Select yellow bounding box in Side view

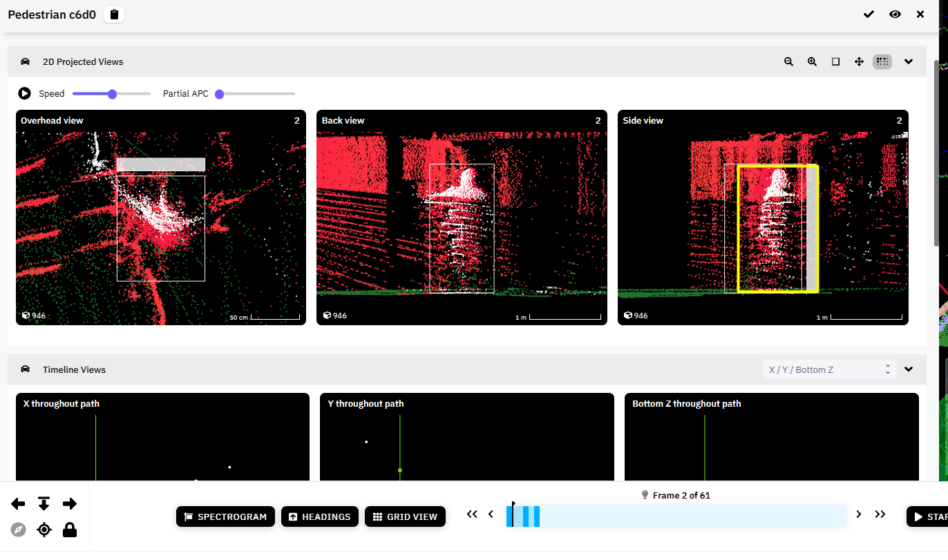click(777, 229)
